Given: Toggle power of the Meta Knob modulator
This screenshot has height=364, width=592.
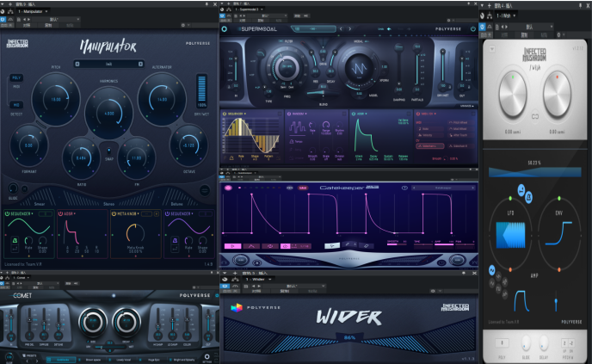Looking at the screenshot, I should pyautogui.click(x=114, y=213).
